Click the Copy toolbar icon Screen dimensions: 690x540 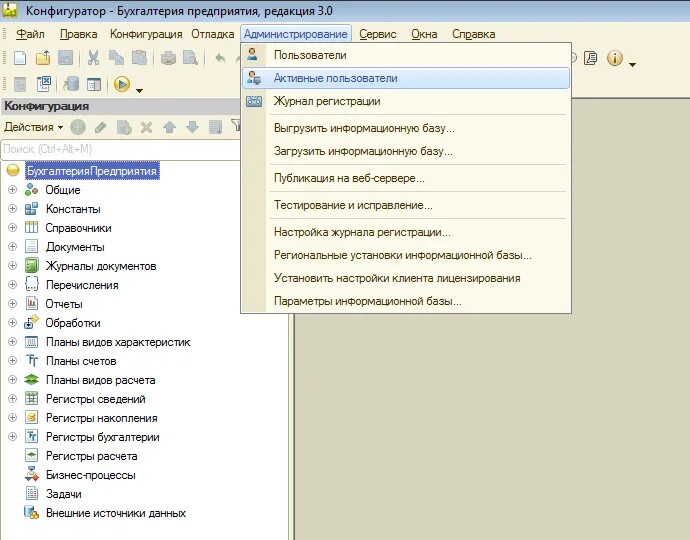(116, 58)
